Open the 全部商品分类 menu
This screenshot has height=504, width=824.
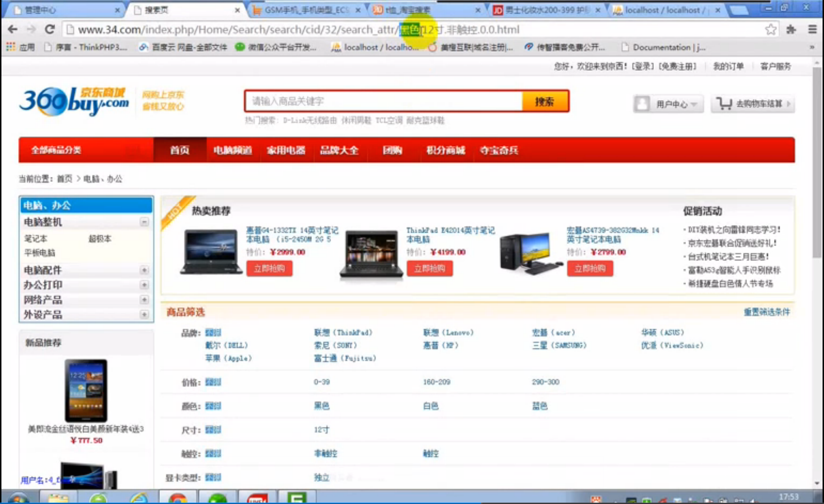point(86,150)
